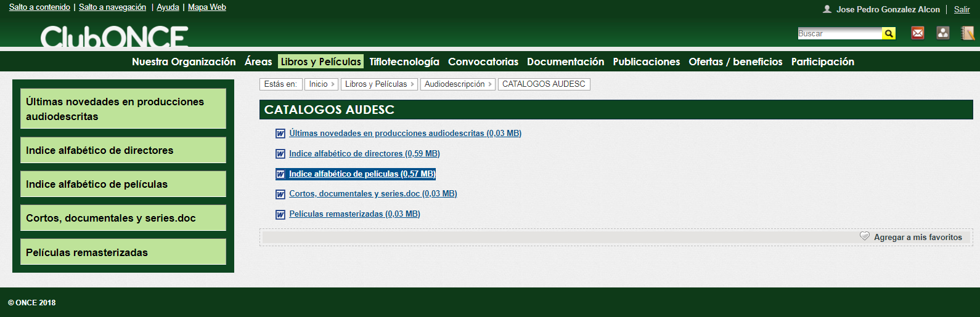Open Documentación menu
This screenshot has width=980, height=317.
click(x=565, y=62)
